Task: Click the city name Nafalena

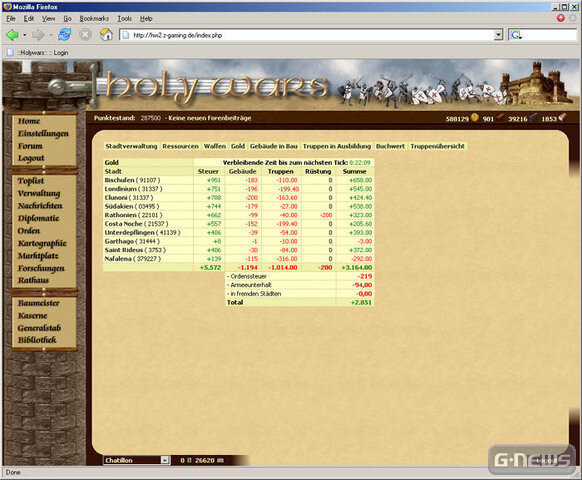Action: pos(118,259)
